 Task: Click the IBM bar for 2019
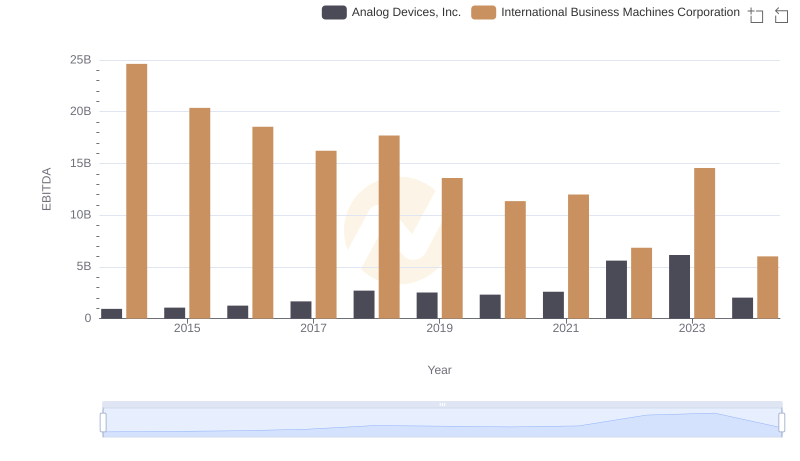click(x=452, y=248)
